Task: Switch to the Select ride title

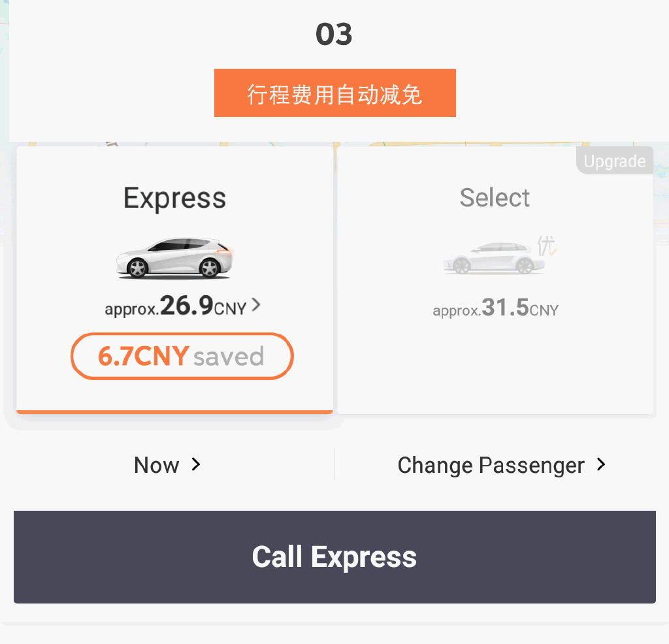Action: click(495, 197)
